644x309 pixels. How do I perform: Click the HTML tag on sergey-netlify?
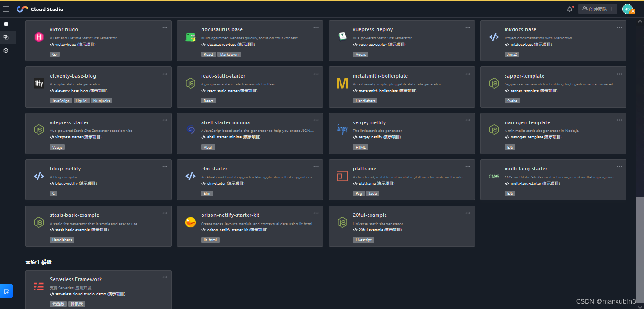tap(360, 147)
